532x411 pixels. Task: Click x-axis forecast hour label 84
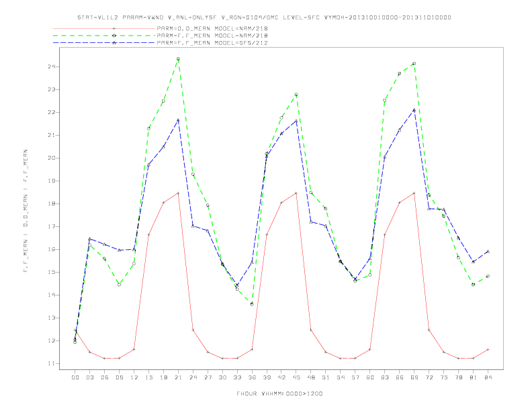point(488,377)
